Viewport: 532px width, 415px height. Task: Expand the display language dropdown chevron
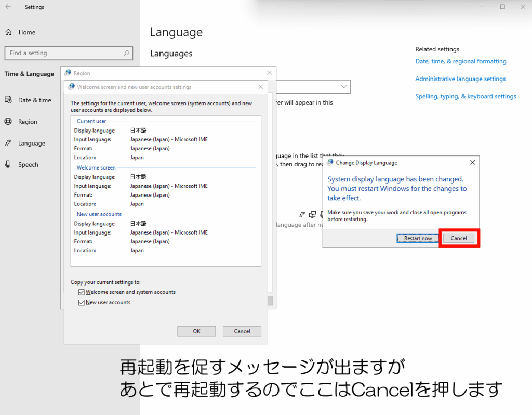tap(344, 86)
